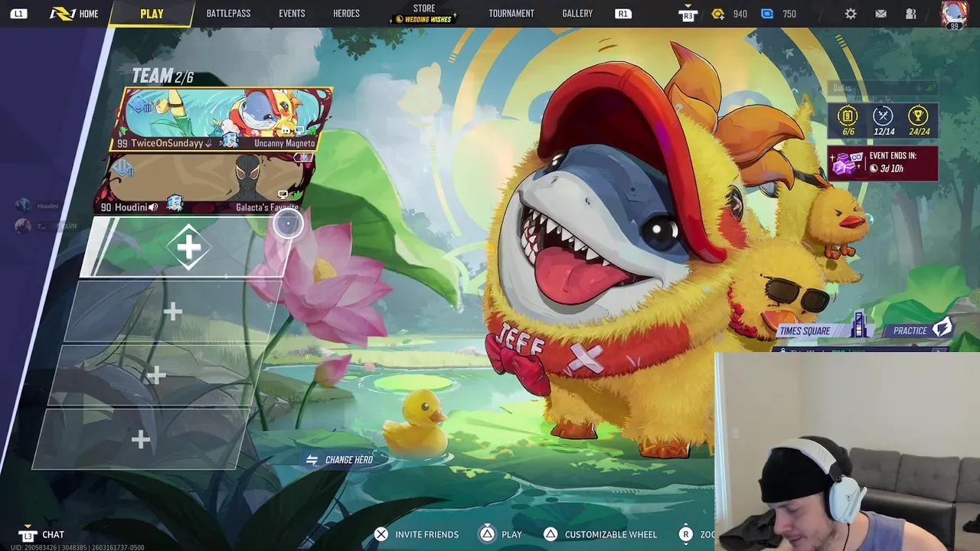This screenshot has height=551, width=980.
Task: Toggle TwiceOnSundayy microphone icon
Action: pos(209,143)
